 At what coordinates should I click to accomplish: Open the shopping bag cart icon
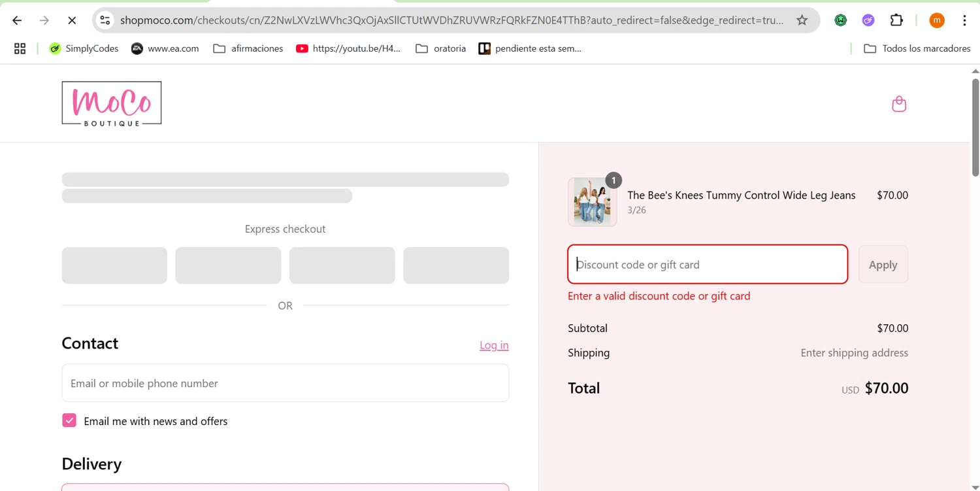pyautogui.click(x=899, y=104)
